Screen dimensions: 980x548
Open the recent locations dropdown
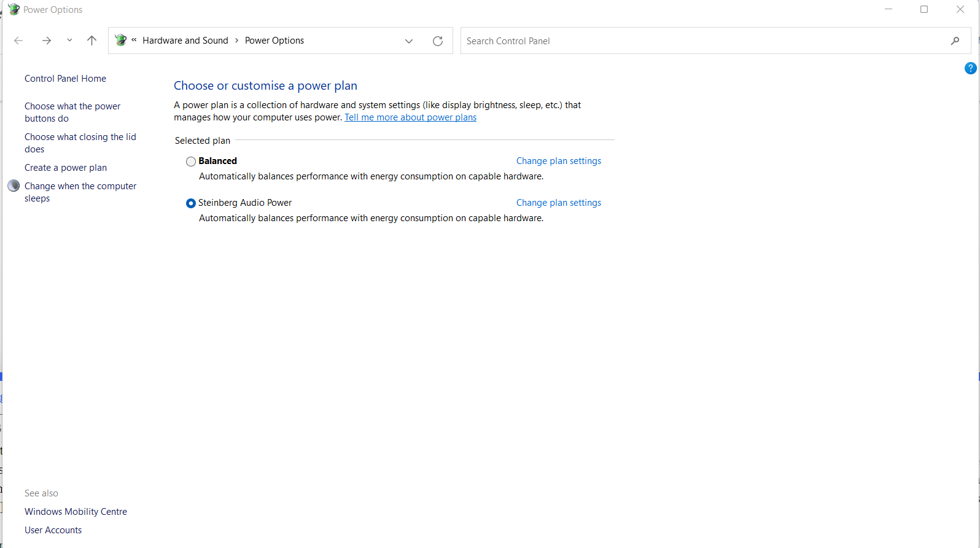point(69,41)
